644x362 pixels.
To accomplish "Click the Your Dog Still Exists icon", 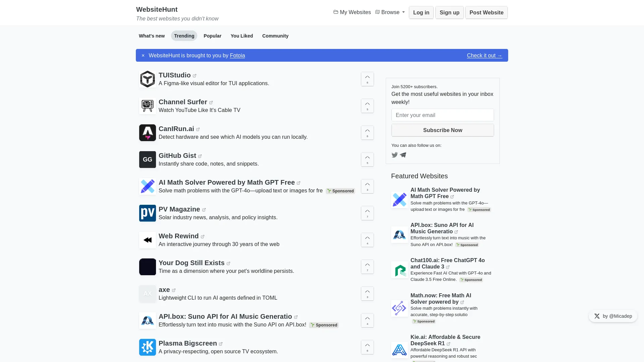I will click(x=148, y=267).
